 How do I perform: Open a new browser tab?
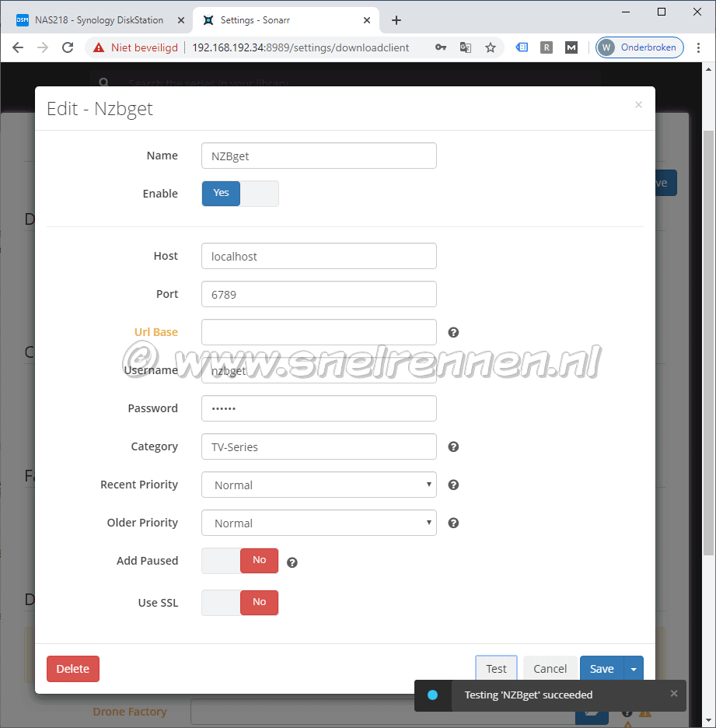click(396, 20)
